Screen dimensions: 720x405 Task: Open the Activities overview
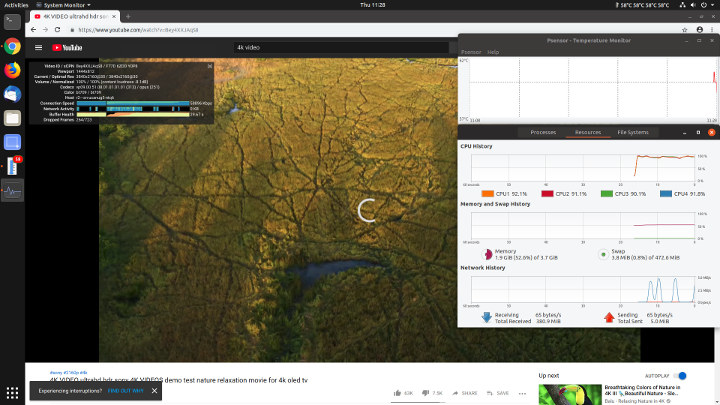point(16,5)
